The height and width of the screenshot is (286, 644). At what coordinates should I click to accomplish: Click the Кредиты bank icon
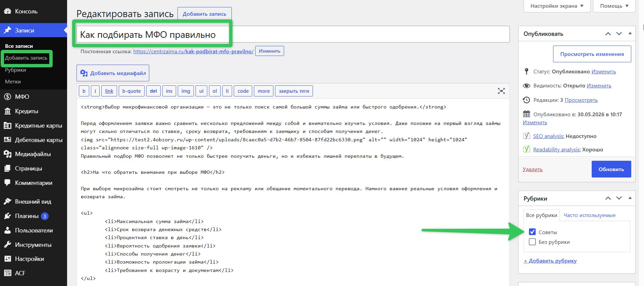pyautogui.click(x=7, y=111)
